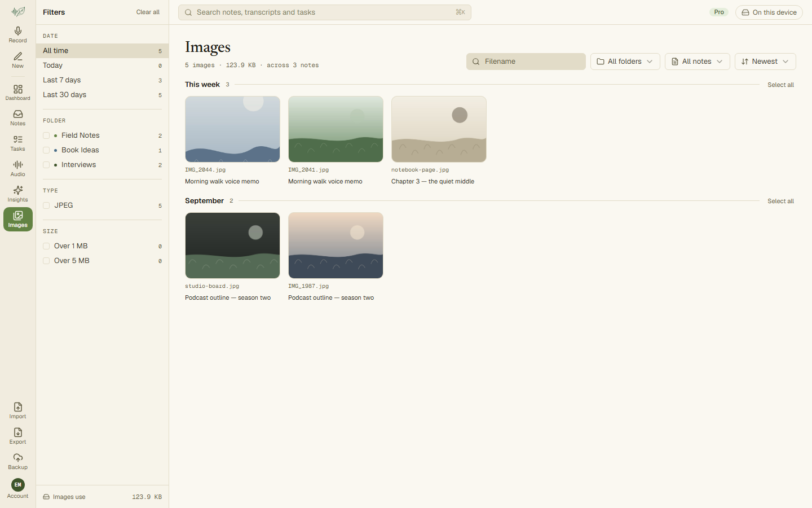
Task: Click the IMG_1987.jpg filename
Action: click(308, 286)
